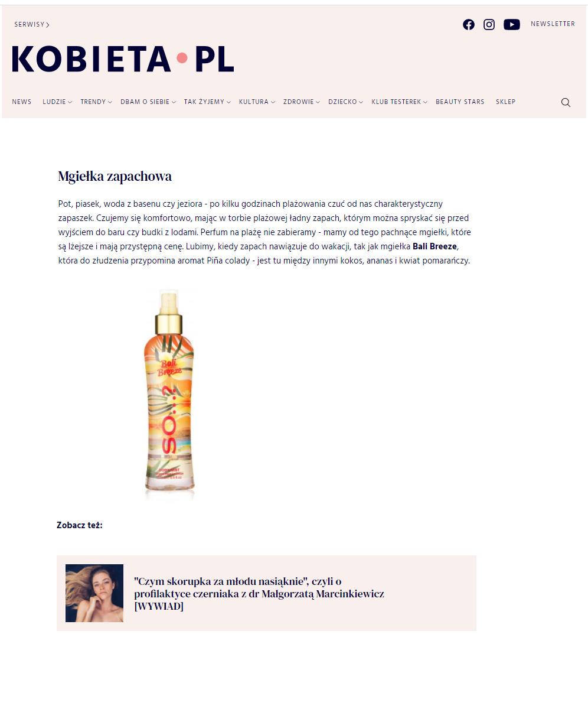This screenshot has width=588, height=709.
Task: Open the Facebook page icon
Action: click(x=469, y=25)
